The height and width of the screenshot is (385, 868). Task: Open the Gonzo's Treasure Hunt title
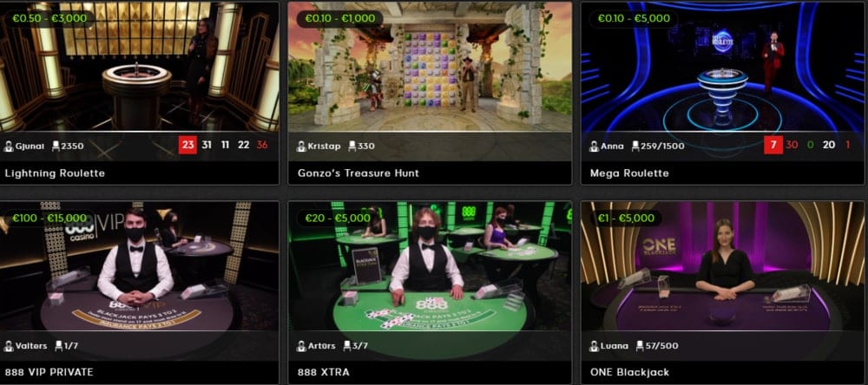(358, 173)
